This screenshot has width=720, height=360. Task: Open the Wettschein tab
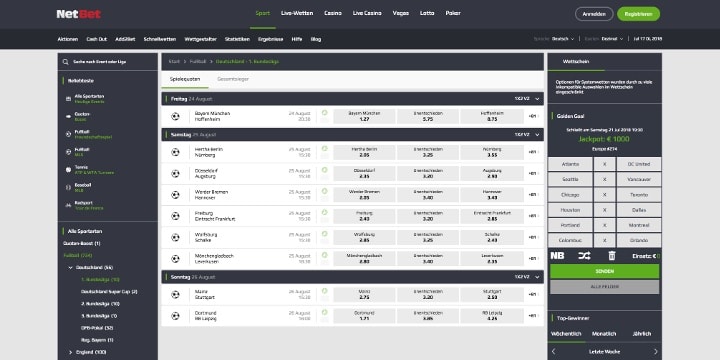(576, 62)
